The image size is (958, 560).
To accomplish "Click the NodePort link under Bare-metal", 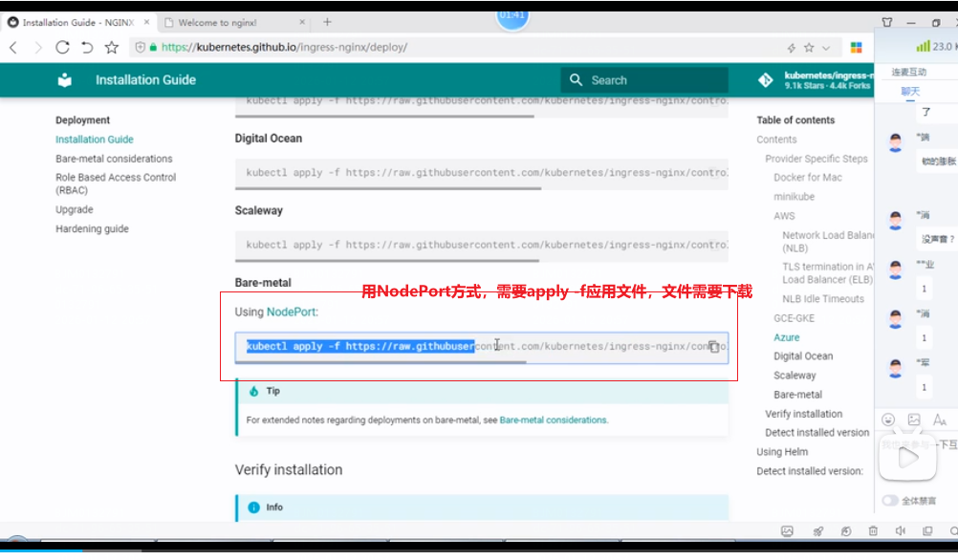I will pyautogui.click(x=291, y=312).
